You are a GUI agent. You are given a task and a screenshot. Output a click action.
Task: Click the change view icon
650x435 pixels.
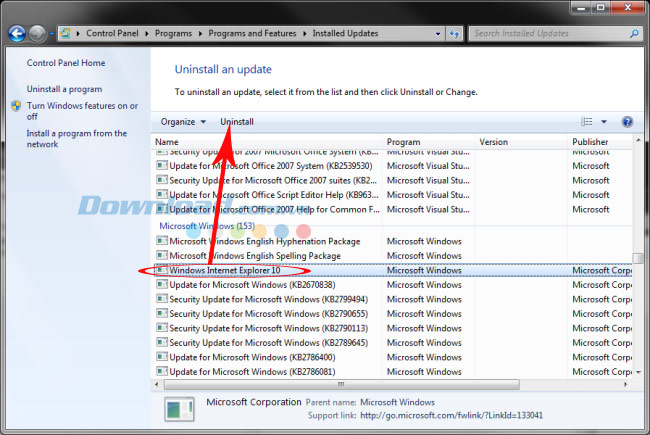pyautogui.click(x=587, y=122)
